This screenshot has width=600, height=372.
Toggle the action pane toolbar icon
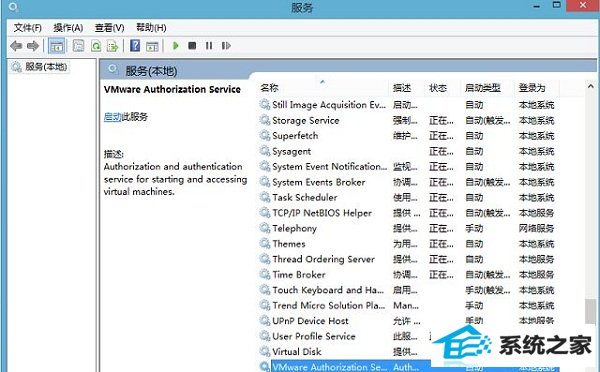pyautogui.click(x=152, y=46)
